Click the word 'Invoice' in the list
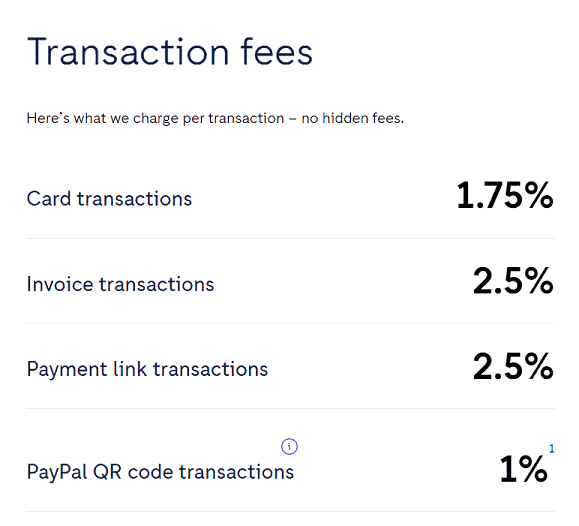579x526 pixels. tap(60, 284)
